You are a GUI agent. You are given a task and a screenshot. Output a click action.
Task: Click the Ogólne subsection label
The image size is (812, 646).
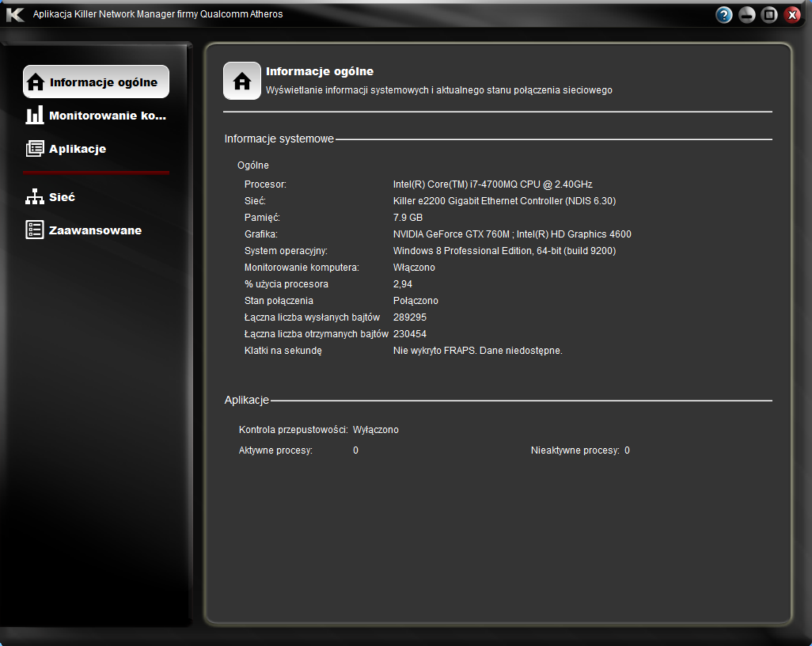(252, 165)
